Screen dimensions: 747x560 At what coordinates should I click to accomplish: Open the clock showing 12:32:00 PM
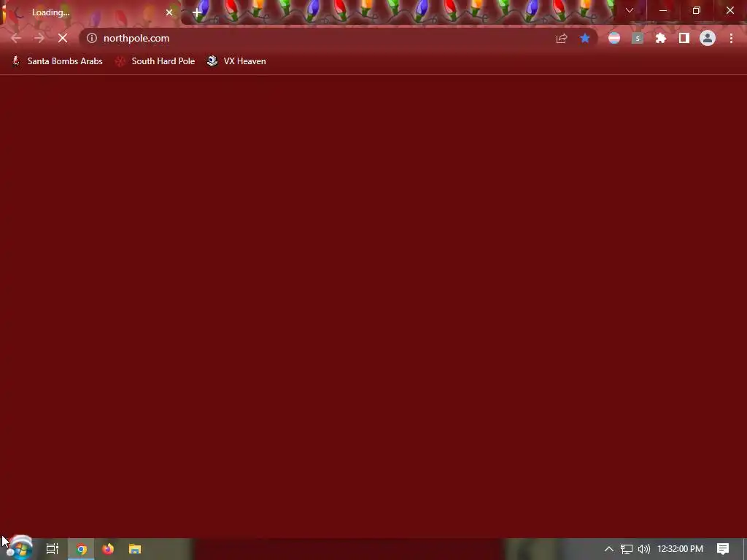(x=681, y=549)
